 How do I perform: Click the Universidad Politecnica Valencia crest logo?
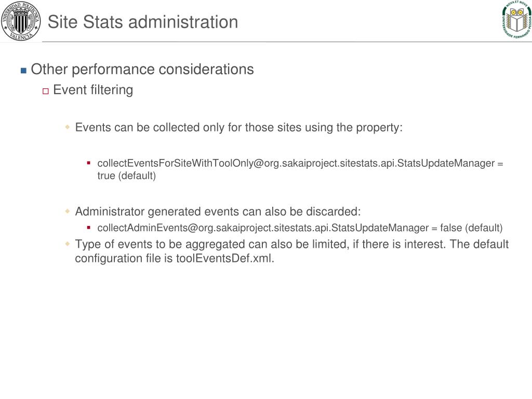coord(21,21)
